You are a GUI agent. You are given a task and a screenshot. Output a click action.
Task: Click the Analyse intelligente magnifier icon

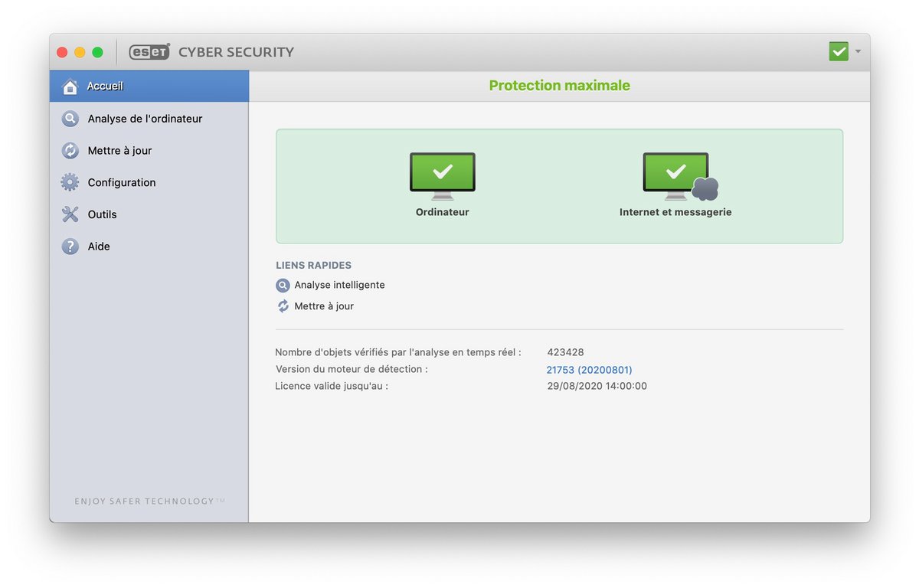click(283, 286)
